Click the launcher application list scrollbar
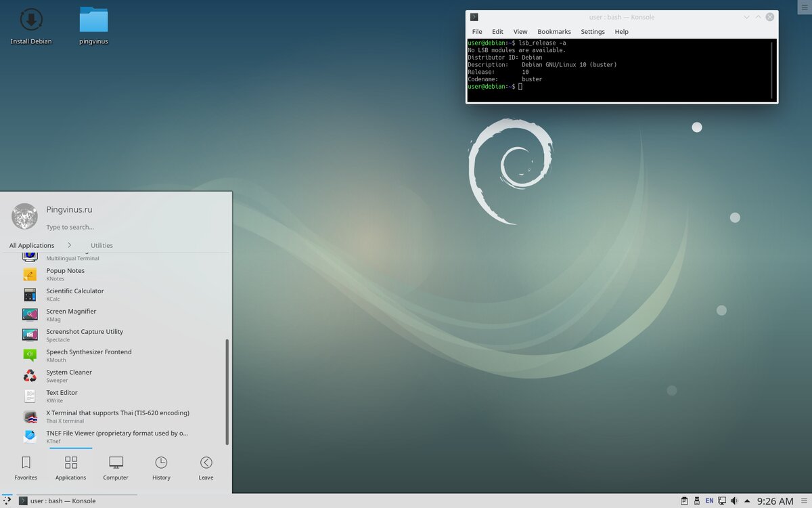The image size is (812, 508). tap(227, 391)
